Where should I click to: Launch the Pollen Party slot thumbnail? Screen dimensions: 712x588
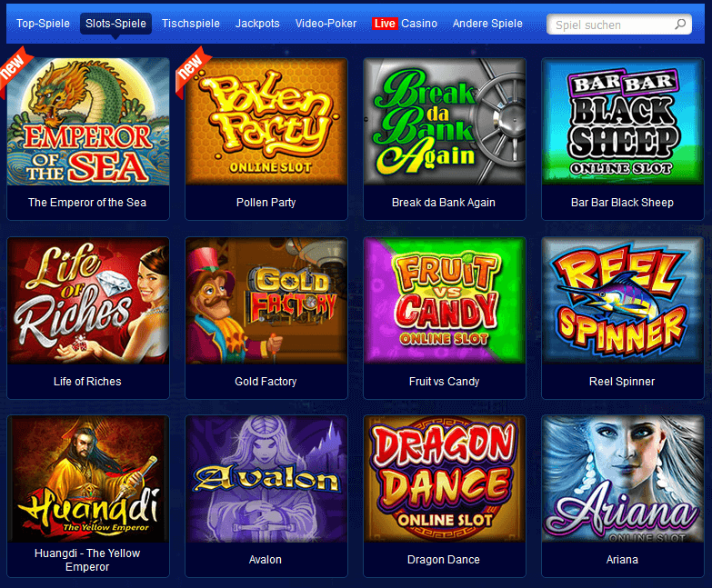(266, 121)
